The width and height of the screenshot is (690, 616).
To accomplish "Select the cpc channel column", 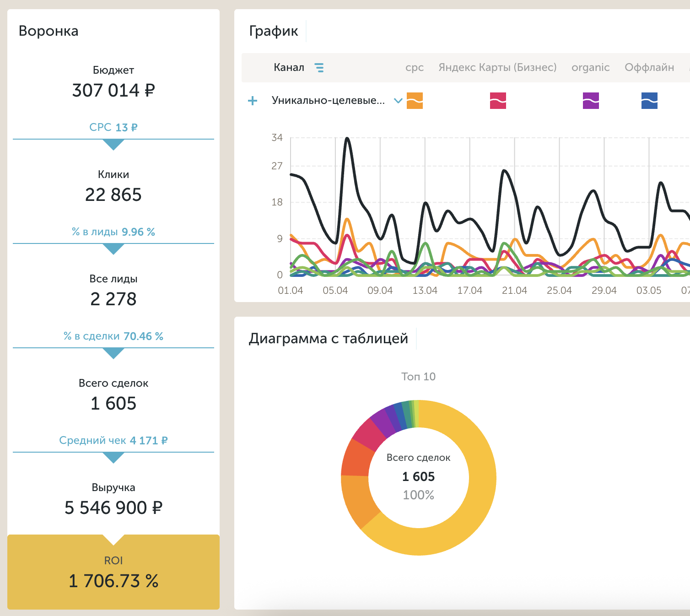I will pyautogui.click(x=415, y=67).
